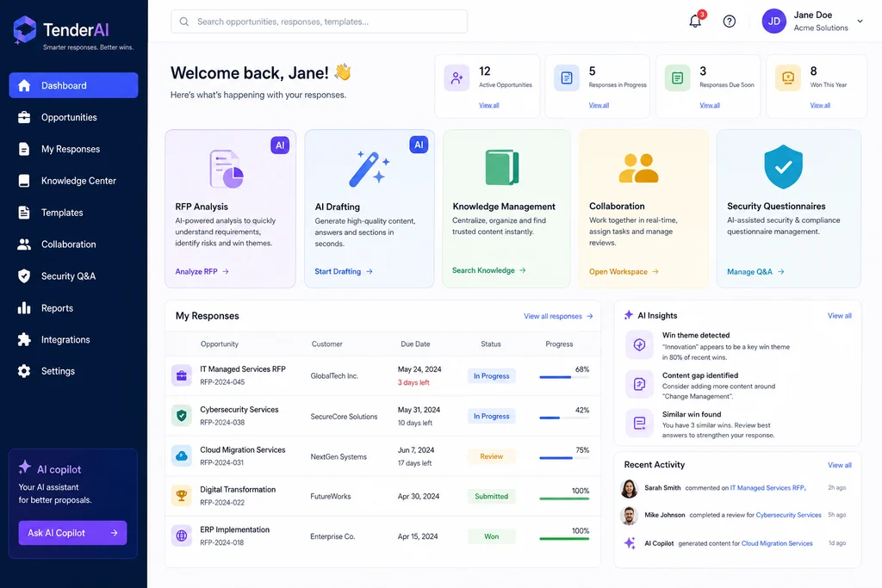The image size is (882, 588).
Task: Click the Submitted status badge
Action: click(x=491, y=497)
